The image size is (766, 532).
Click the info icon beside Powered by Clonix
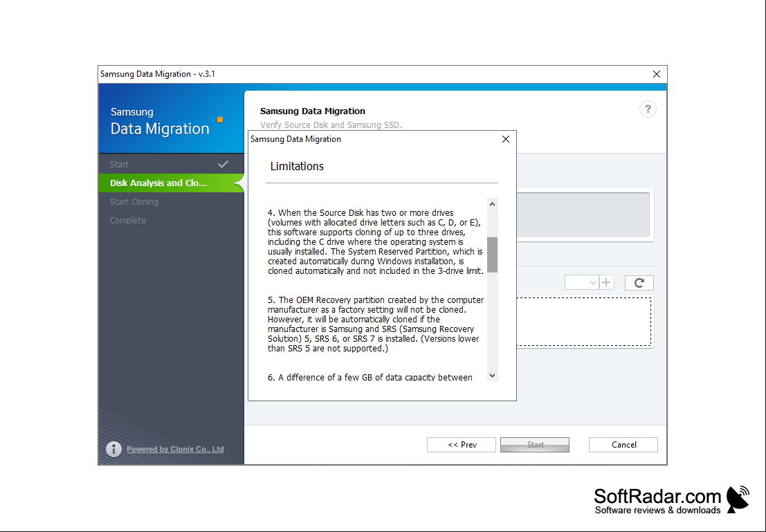pyautogui.click(x=113, y=449)
